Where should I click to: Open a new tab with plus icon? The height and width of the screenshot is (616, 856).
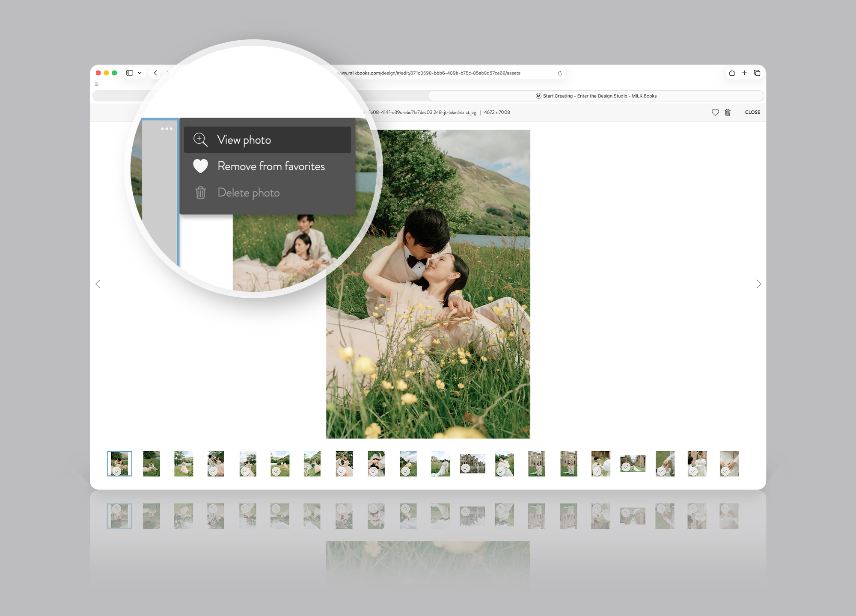(x=744, y=73)
